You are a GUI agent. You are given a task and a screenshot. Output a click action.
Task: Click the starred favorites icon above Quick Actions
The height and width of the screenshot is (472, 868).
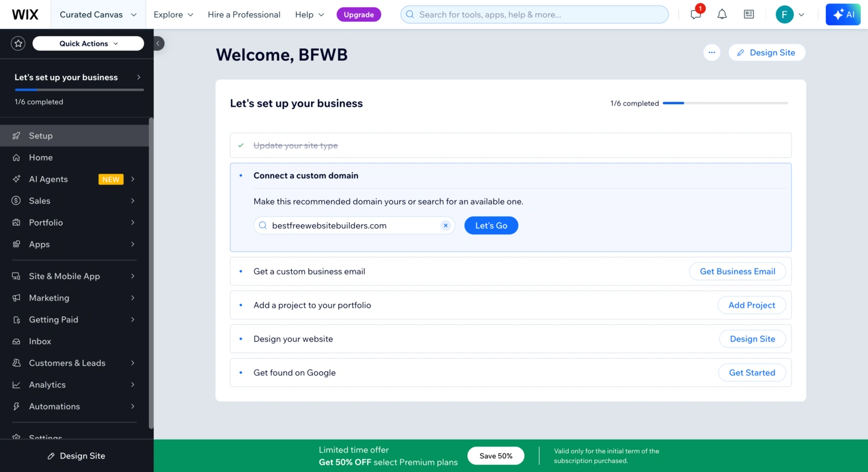coord(17,43)
